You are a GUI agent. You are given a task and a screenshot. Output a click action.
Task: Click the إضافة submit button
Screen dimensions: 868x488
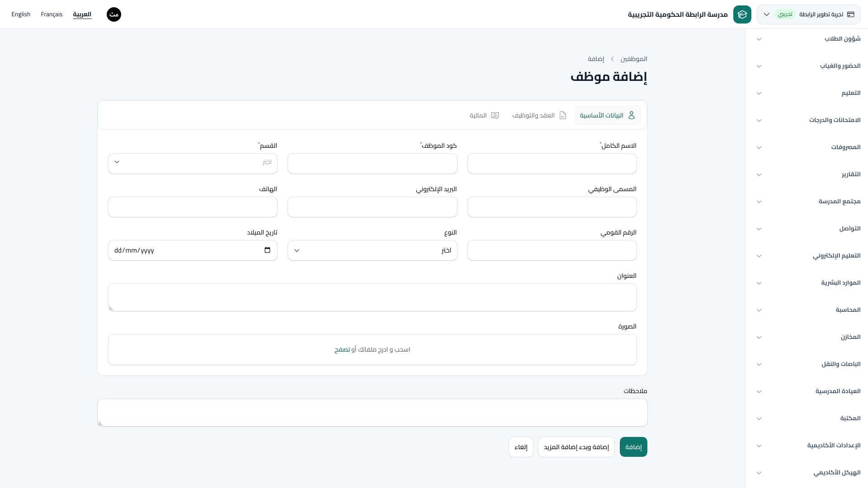[633, 447]
